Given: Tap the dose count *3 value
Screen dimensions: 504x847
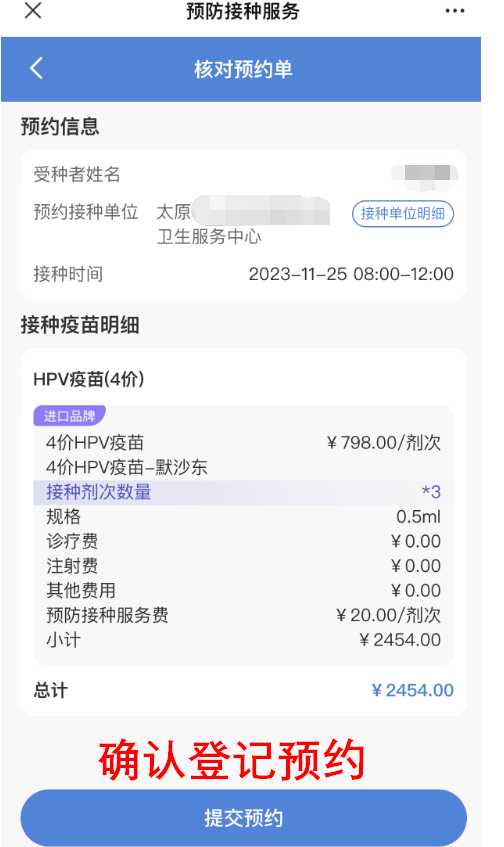Looking at the screenshot, I should click(431, 492).
